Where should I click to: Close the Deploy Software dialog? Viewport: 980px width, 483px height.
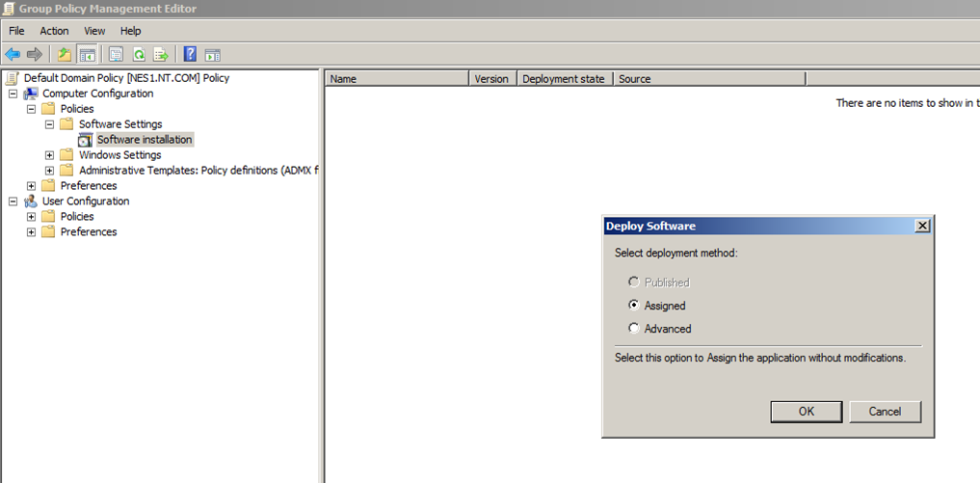922,227
